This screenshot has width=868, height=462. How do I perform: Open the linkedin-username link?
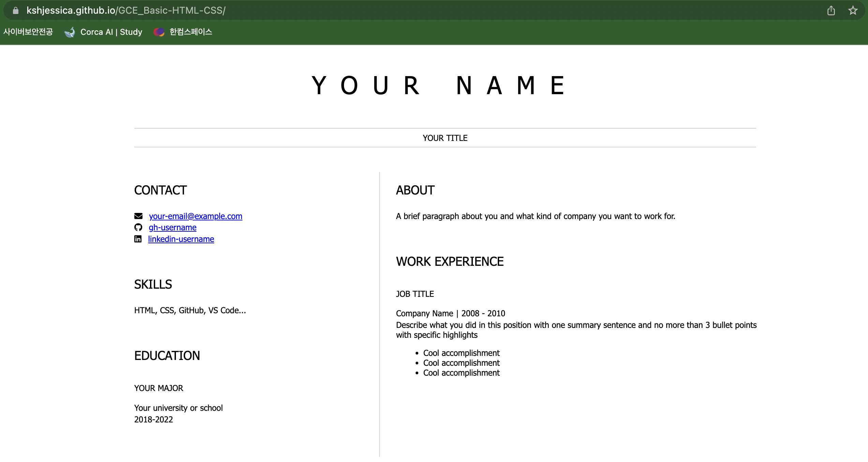click(x=181, y=239)
